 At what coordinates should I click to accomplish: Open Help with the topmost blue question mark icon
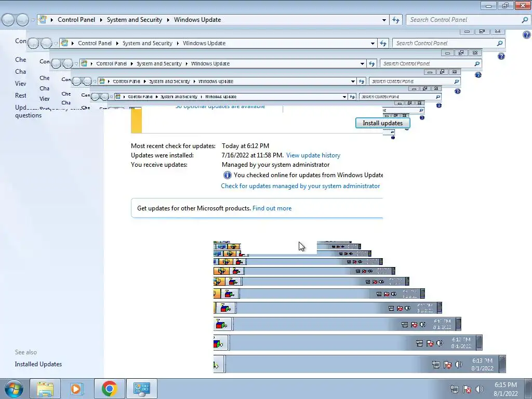click(527, 35)
